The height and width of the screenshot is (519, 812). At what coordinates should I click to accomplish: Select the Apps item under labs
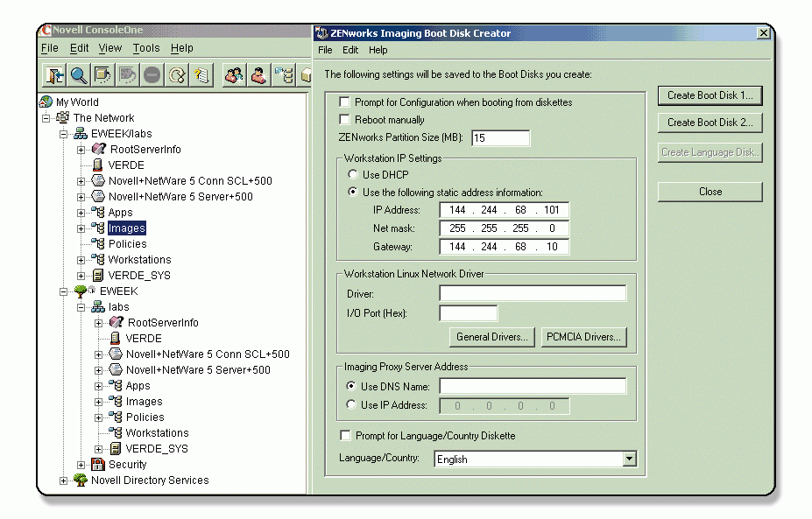coord(138,385)
